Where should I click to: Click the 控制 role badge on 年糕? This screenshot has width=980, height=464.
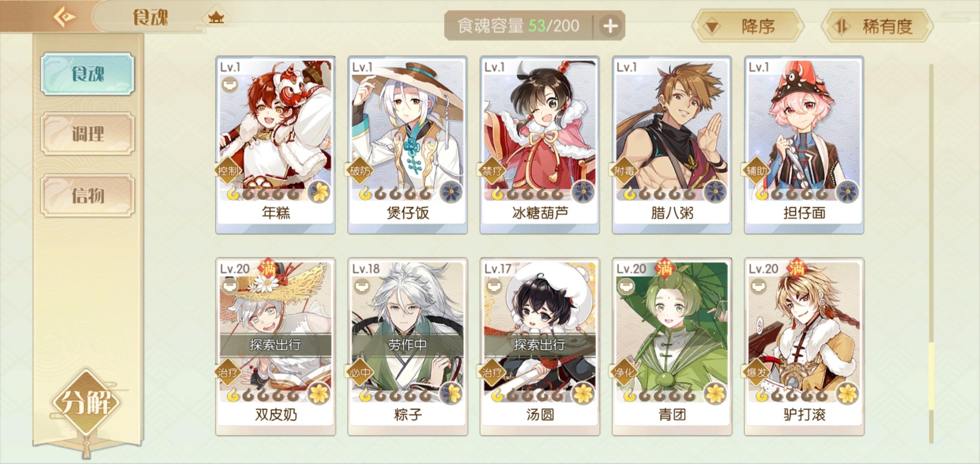pos(228,171)
